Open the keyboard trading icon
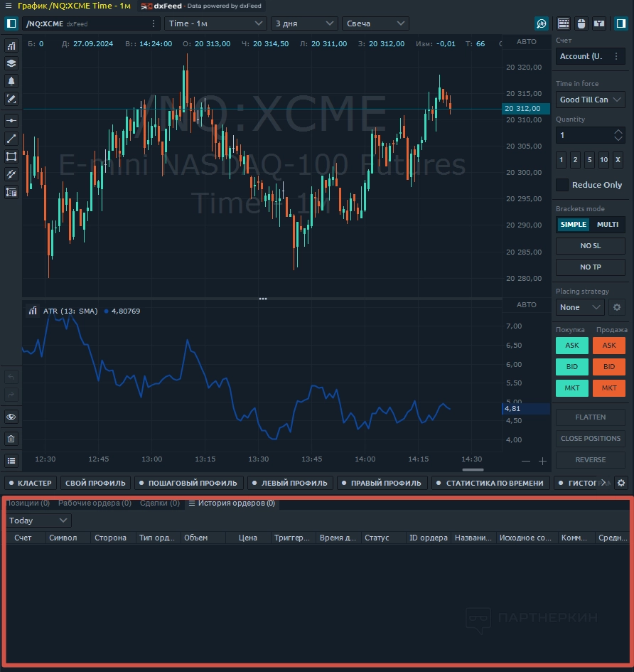634x672 pixels. (563, 23)
